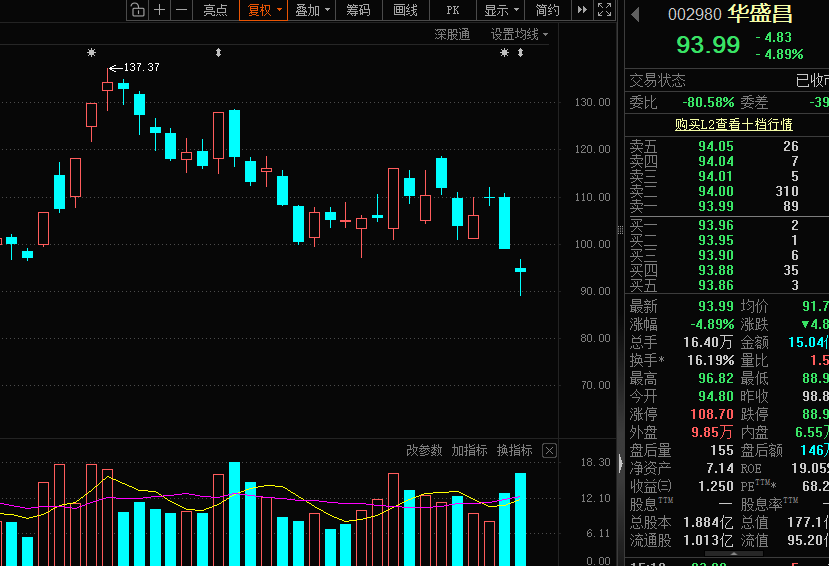This screenshot has height=566, width=829.
Task: Click the sell-five price 94.05
Action: click(x=715, y=146)
